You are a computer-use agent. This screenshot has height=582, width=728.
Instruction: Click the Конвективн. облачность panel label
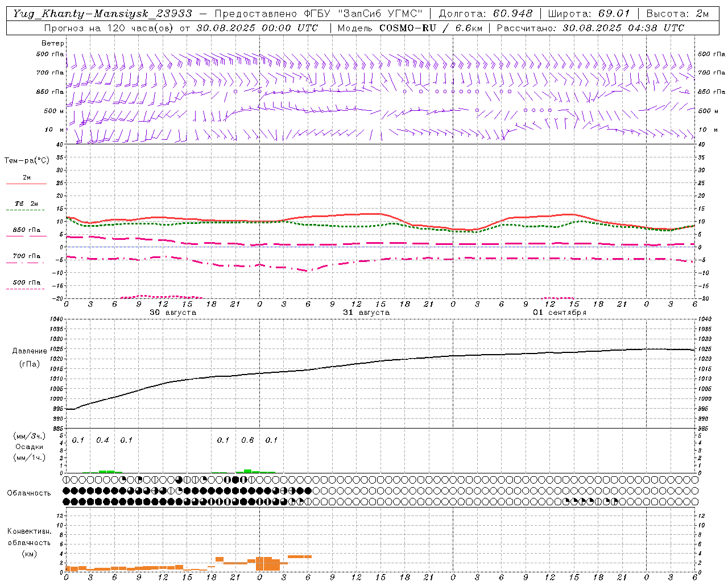(29, 542)
